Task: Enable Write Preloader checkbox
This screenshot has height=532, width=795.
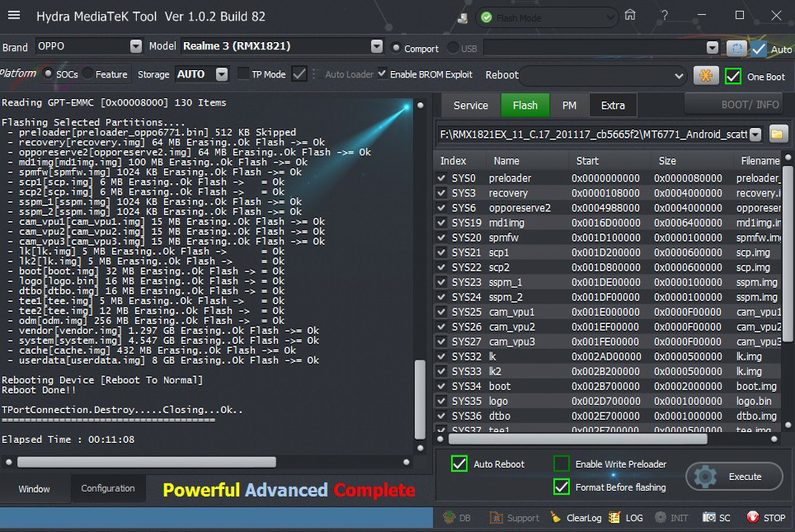Action: pos(562,464)
